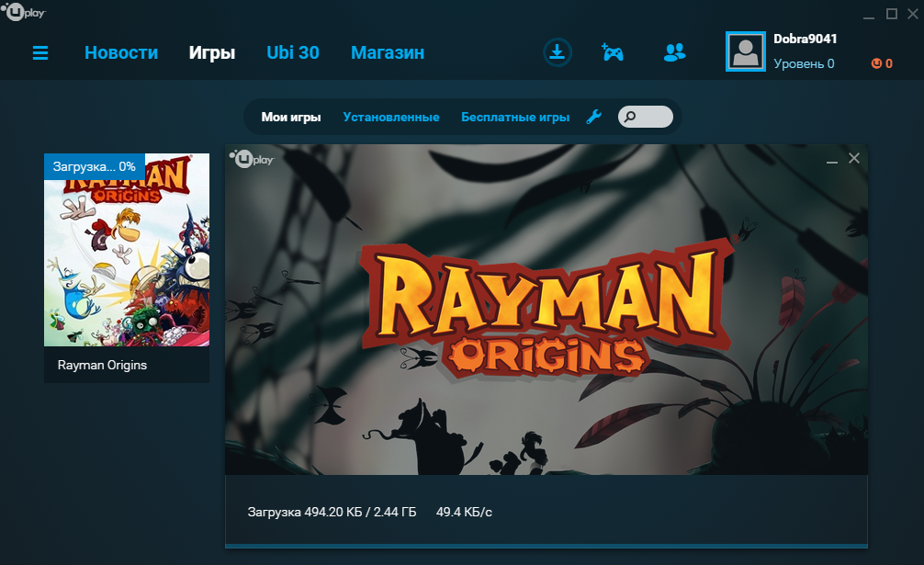Click the game search field
924x565 pixels.
[646, 117]
